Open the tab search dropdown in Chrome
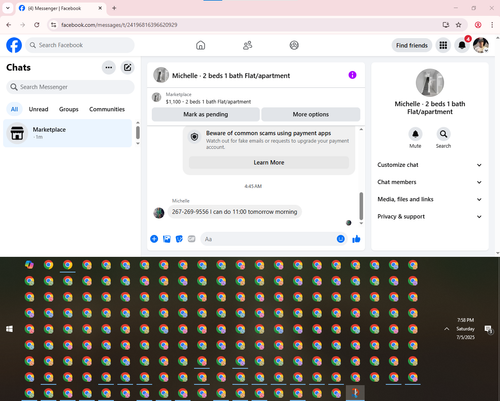The image size is (500, 401). [8, 8]
